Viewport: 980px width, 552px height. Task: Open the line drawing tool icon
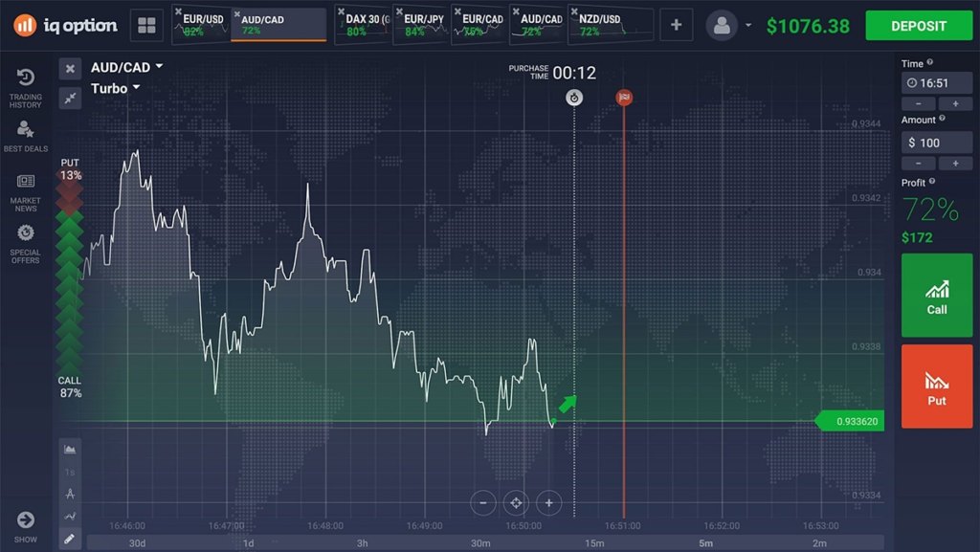pos(70,517)
